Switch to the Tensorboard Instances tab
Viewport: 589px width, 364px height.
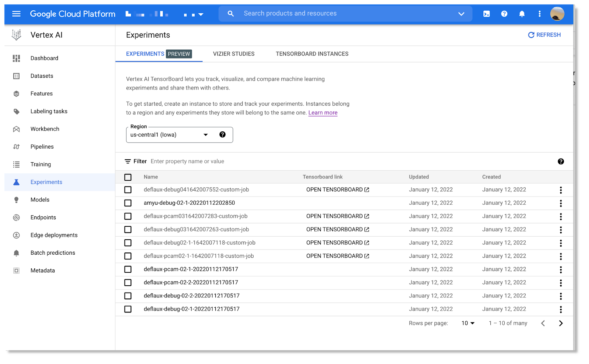pyautogui.click(x=312, y=54)
